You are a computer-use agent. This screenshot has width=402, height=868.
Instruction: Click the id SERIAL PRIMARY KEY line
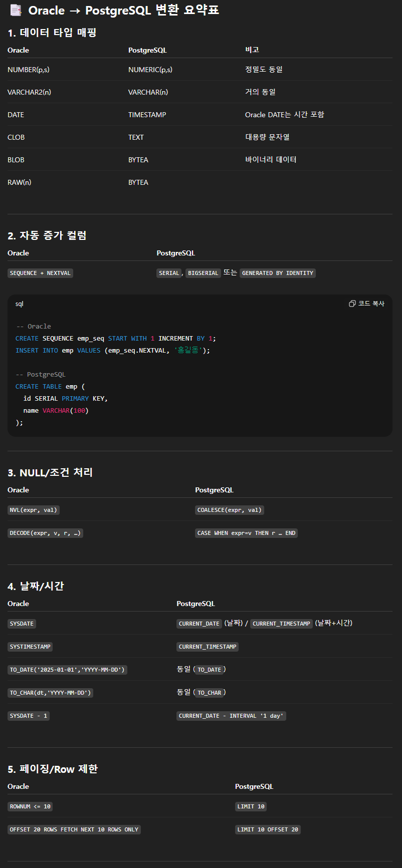tap(66, 398)
